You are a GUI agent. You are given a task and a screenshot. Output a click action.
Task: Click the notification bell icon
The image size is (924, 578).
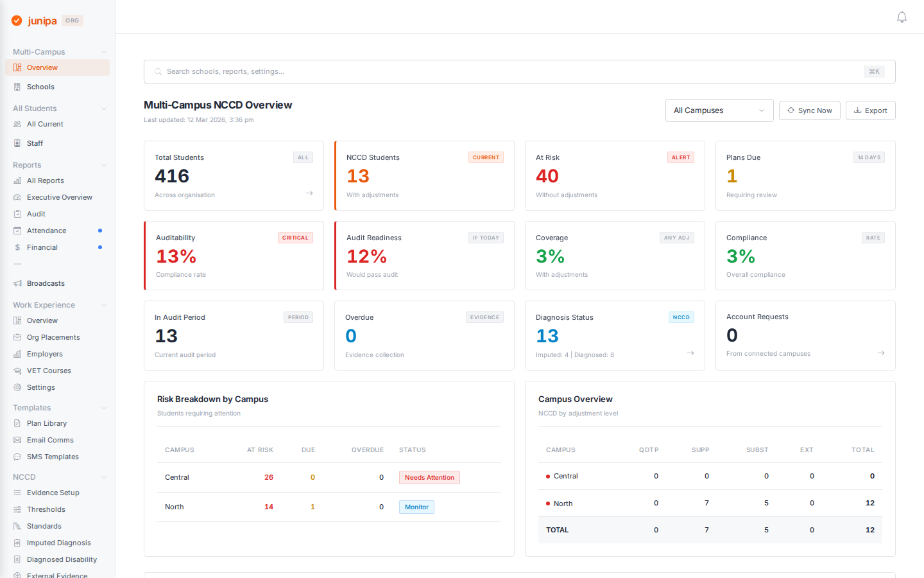(x=902, y=17)
